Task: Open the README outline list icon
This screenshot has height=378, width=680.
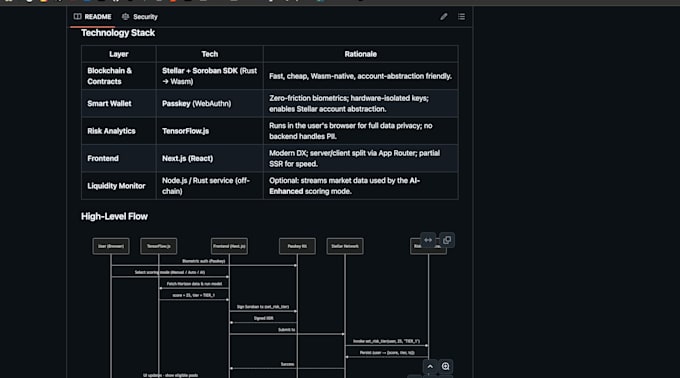Action: tap(461, 16)
